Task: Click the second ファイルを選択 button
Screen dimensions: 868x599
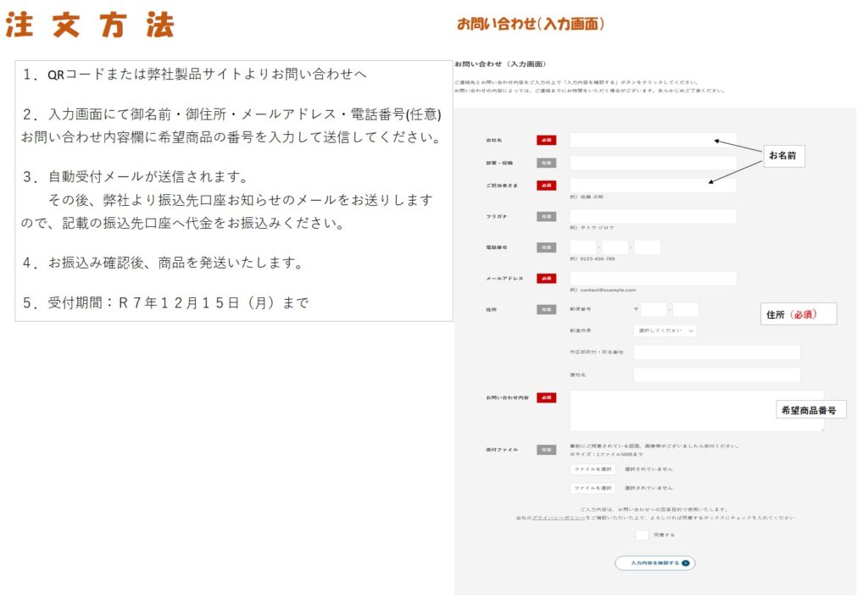Action: point(593,488)
